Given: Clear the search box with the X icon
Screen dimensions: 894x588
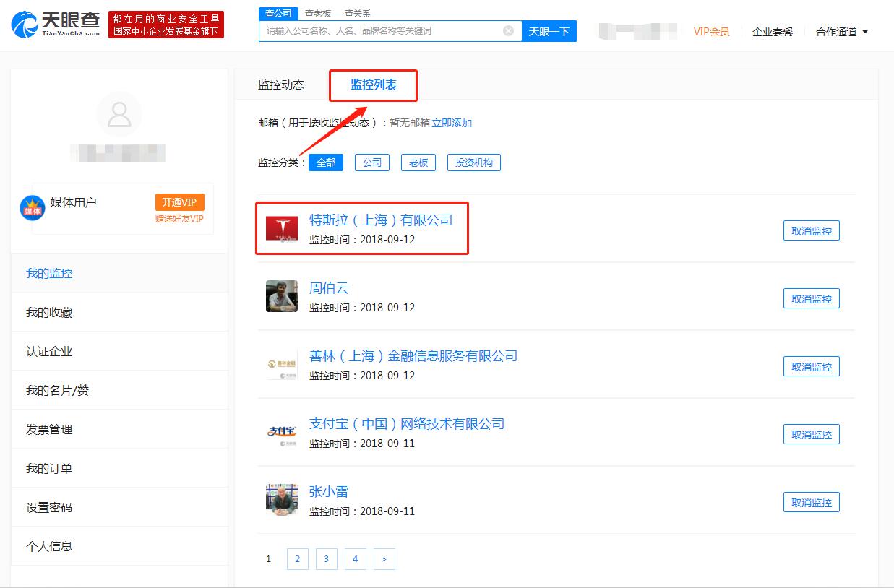Looking at the screenshot, I should [508, 30].
